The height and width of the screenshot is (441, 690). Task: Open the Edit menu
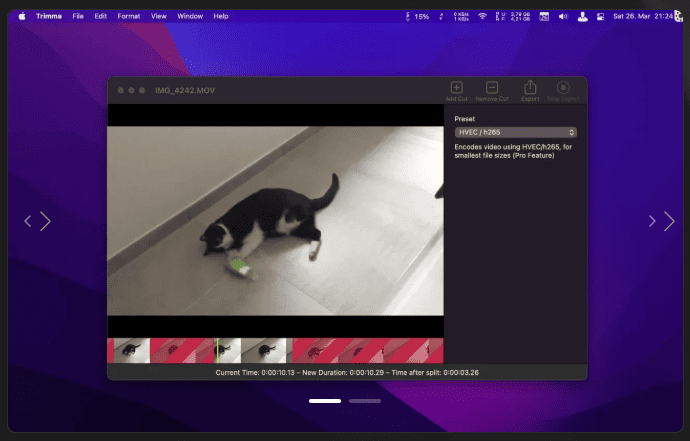100,16
